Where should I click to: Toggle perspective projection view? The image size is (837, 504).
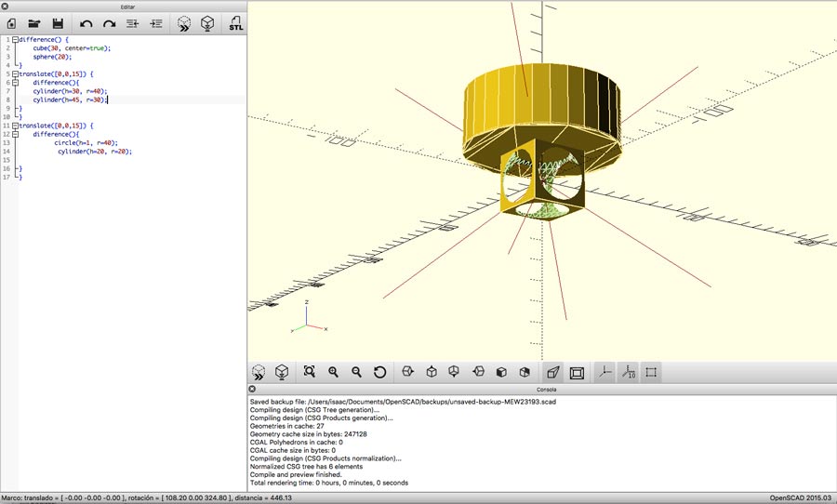pos(553,372)
